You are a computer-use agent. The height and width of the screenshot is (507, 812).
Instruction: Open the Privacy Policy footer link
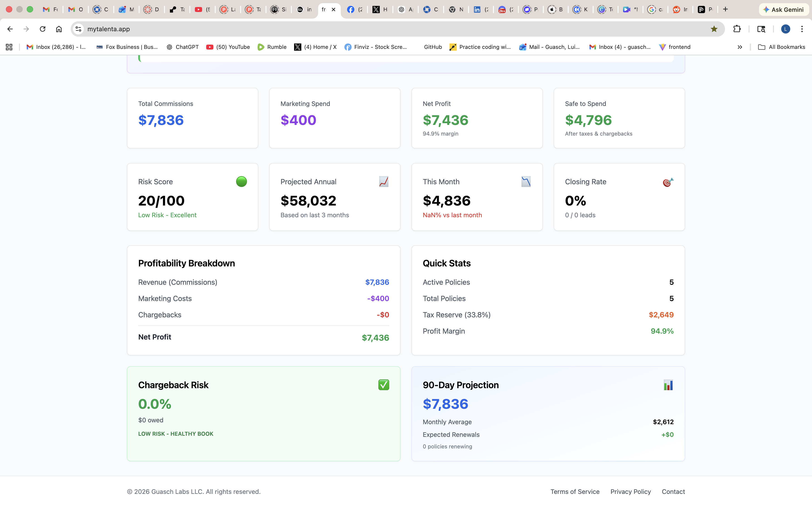click(x=631, y=491)
